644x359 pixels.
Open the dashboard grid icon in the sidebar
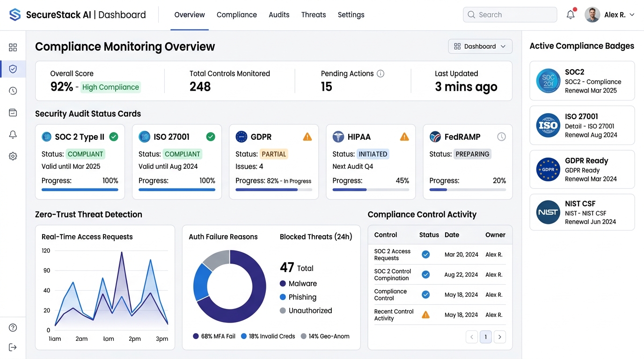13,47
